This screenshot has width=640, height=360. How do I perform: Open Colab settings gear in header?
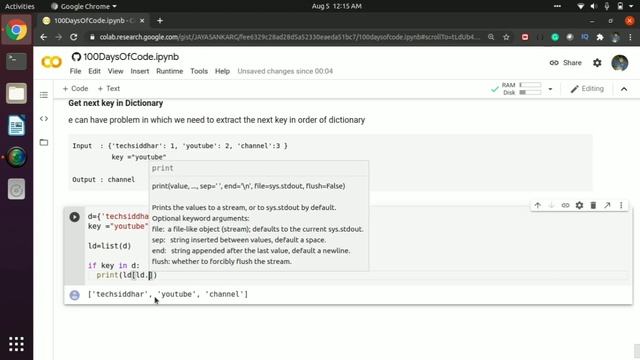(597, 63)
